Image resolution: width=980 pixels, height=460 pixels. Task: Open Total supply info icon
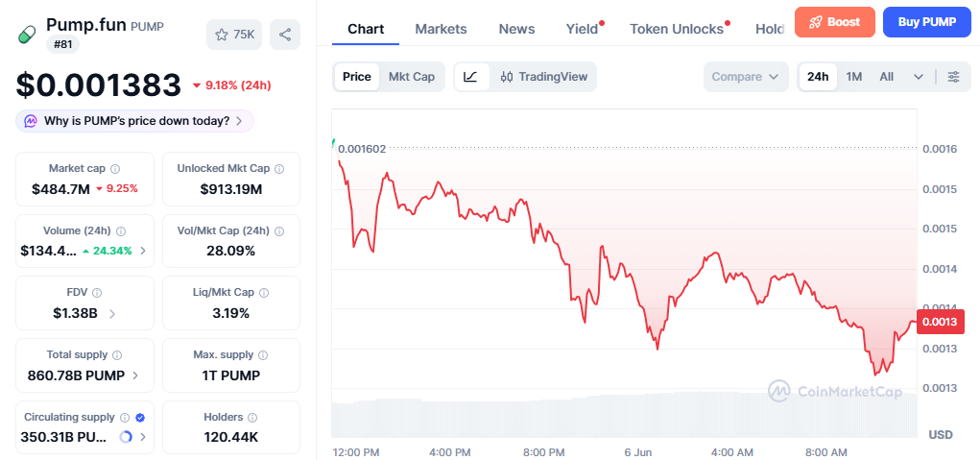pyautogui.click(x=117, y=355)
